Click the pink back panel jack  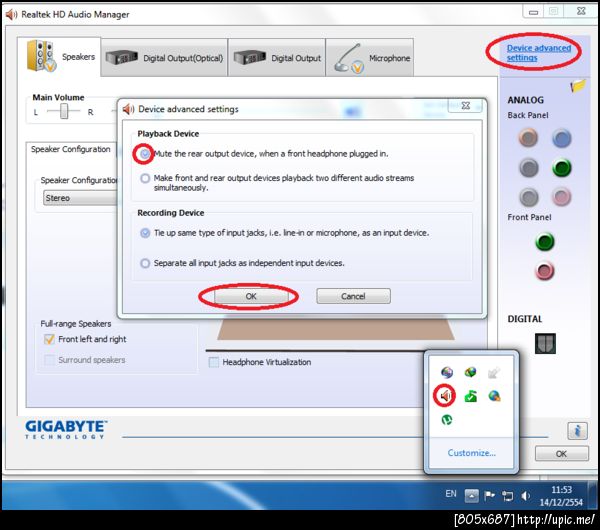pos(561,197)
